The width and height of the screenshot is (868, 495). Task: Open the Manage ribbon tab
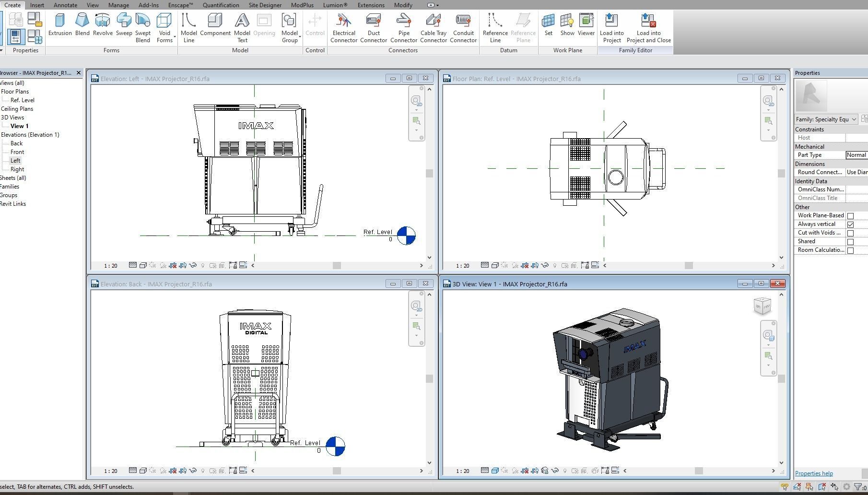coord(118,5)
